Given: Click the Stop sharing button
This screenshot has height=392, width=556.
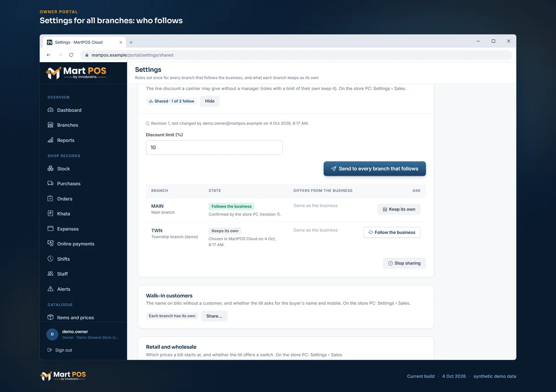Looking at the screenshot, I should click(x=404, y=263).
